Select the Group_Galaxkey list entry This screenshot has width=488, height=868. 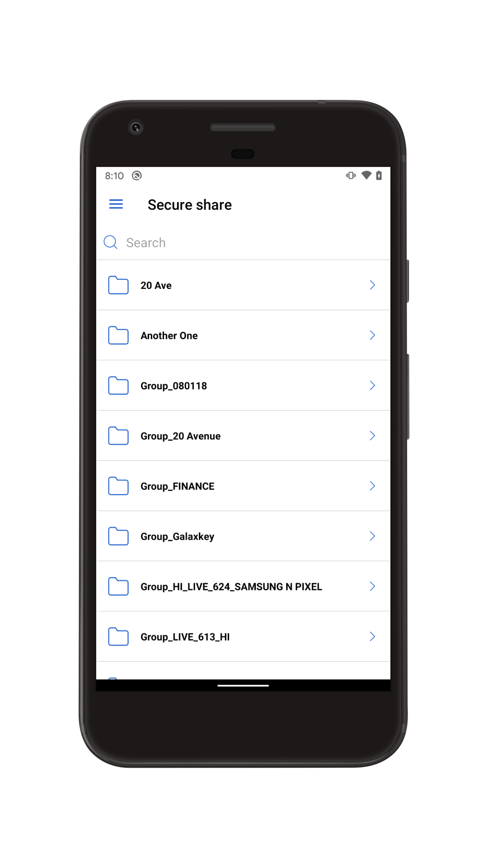[243, 536]
